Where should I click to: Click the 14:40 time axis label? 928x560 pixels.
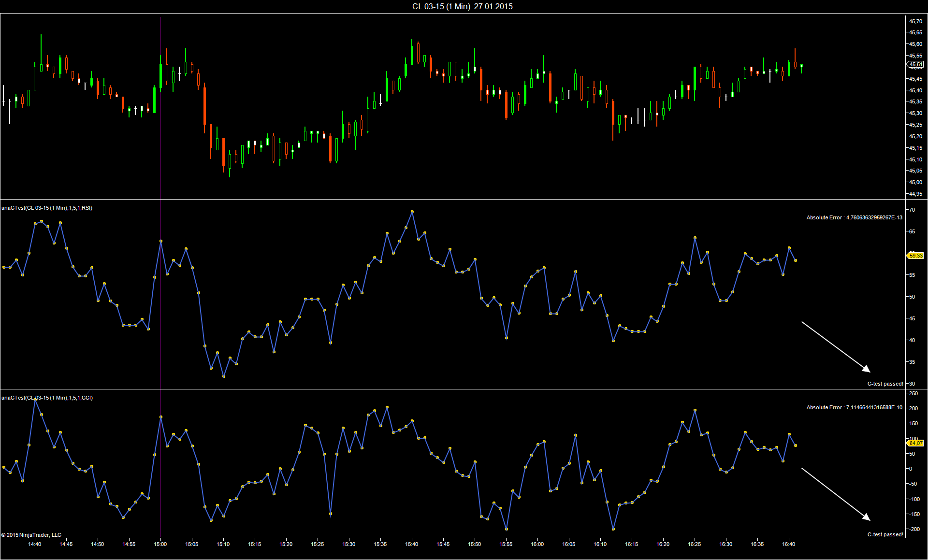click(35, 544)
